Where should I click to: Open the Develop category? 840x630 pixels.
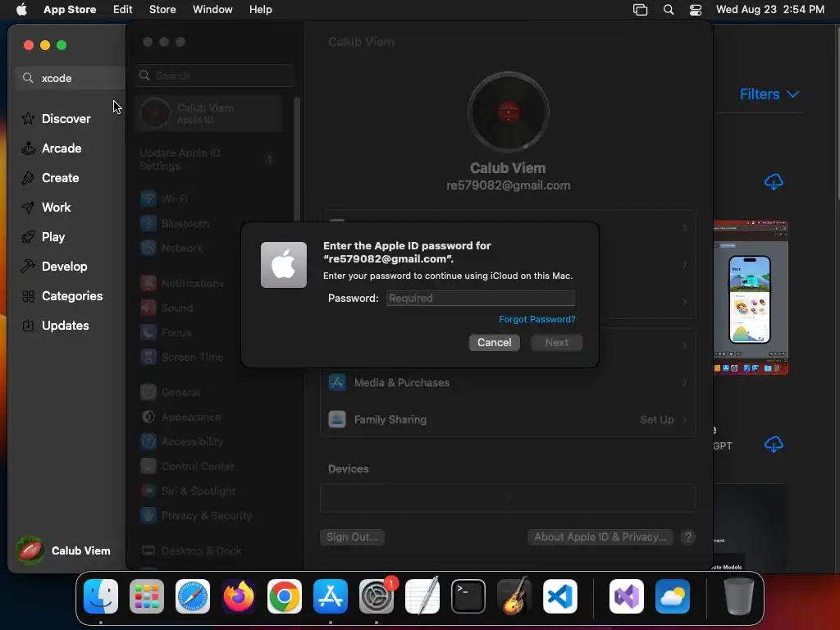point(53,267)
